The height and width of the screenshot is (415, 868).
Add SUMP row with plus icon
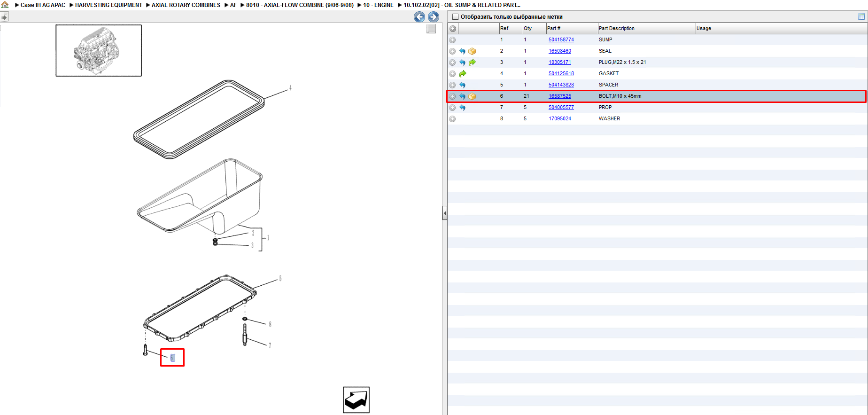tap(452, 40)
